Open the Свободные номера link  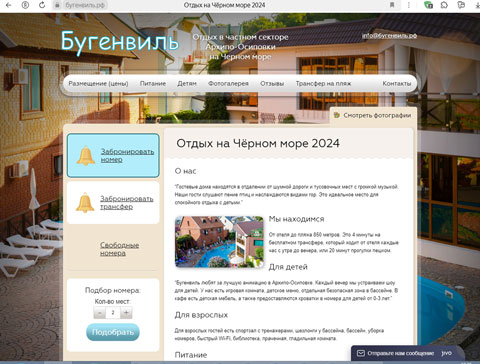click(119, 249)
